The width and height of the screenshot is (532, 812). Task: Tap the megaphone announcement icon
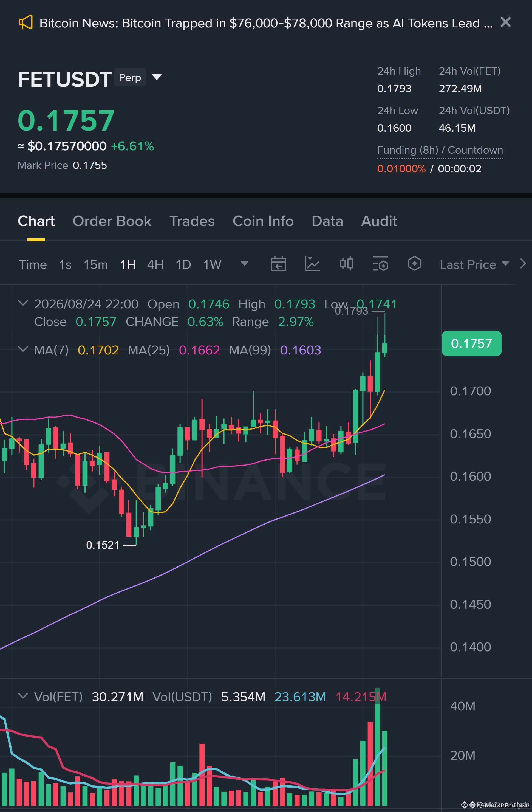click(26, 22)
